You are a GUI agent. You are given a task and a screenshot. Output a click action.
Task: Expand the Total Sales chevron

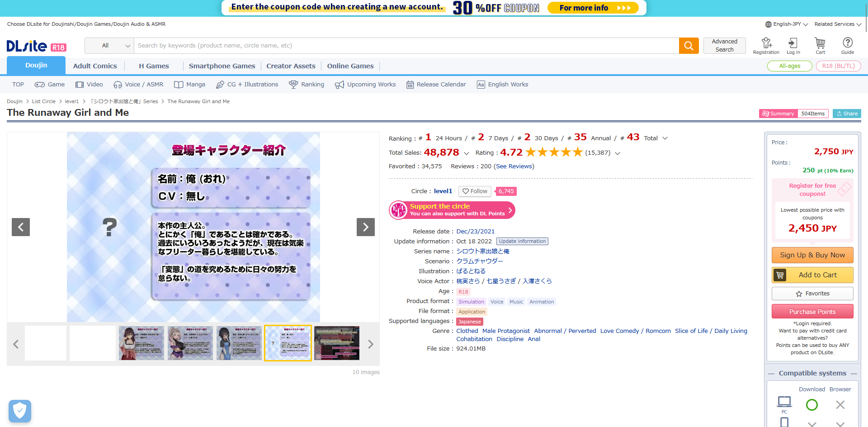coord(467,153)
